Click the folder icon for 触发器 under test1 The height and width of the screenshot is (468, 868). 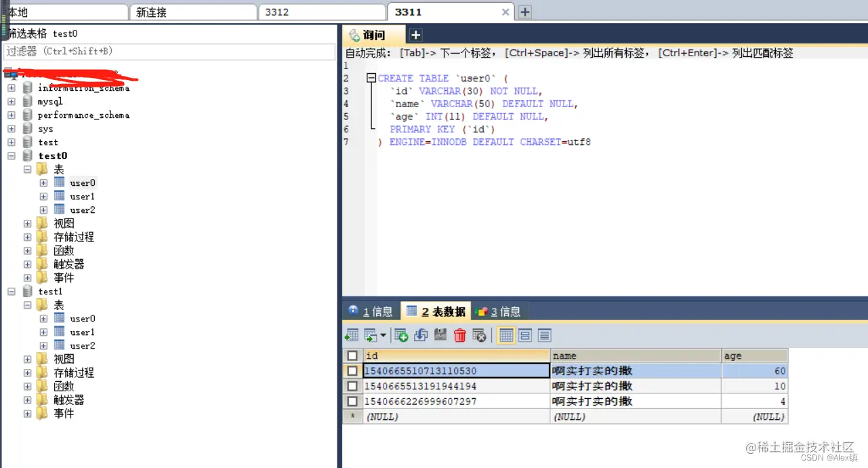[x=42, y=399]
